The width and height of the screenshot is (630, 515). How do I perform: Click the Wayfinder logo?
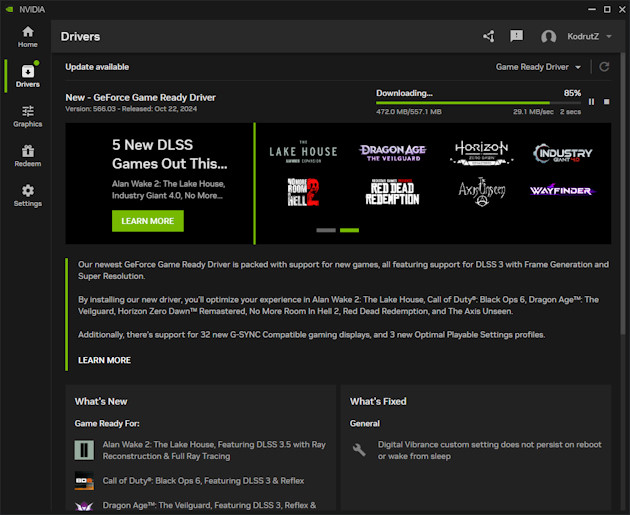tap(562, 190)
